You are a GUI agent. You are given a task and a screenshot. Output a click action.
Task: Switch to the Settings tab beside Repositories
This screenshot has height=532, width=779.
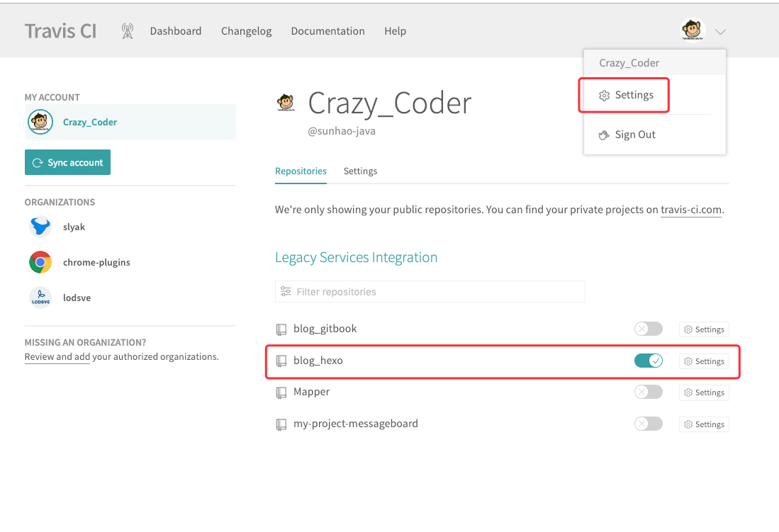(360, 171)
